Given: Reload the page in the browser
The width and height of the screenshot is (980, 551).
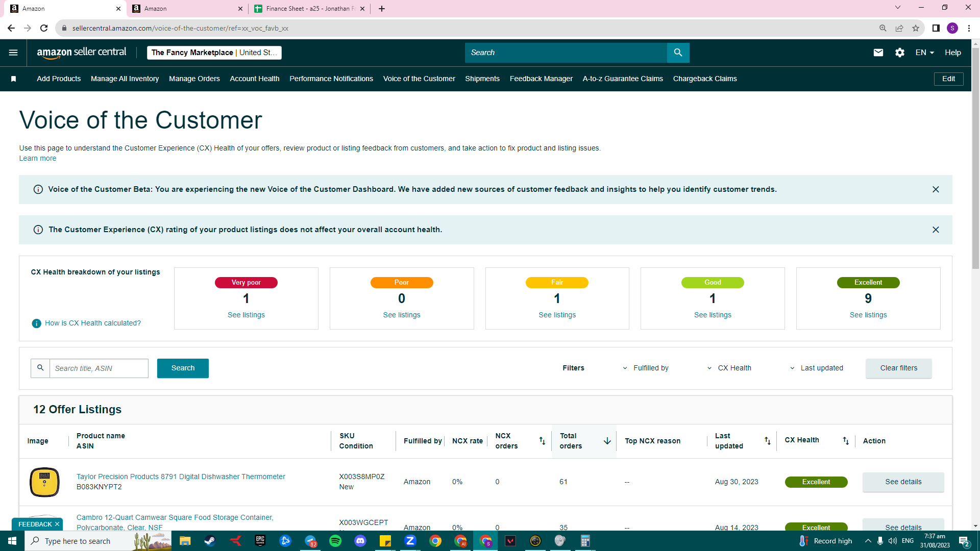Looking at the screenshot, I should (44, 28).
